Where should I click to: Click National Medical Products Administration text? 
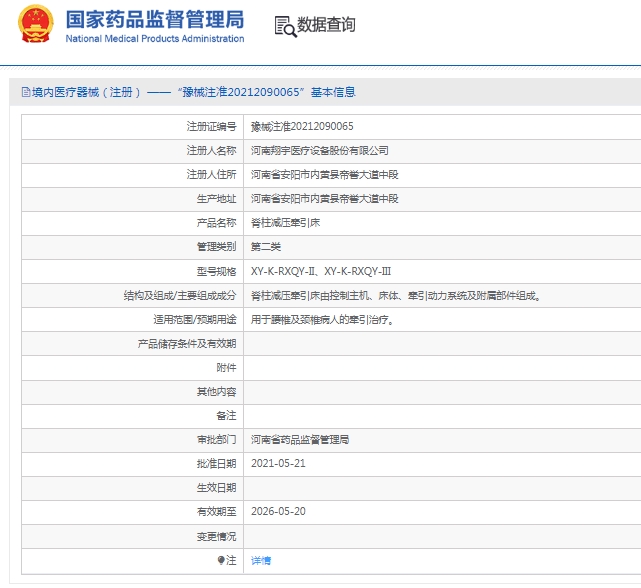(155, 38)
